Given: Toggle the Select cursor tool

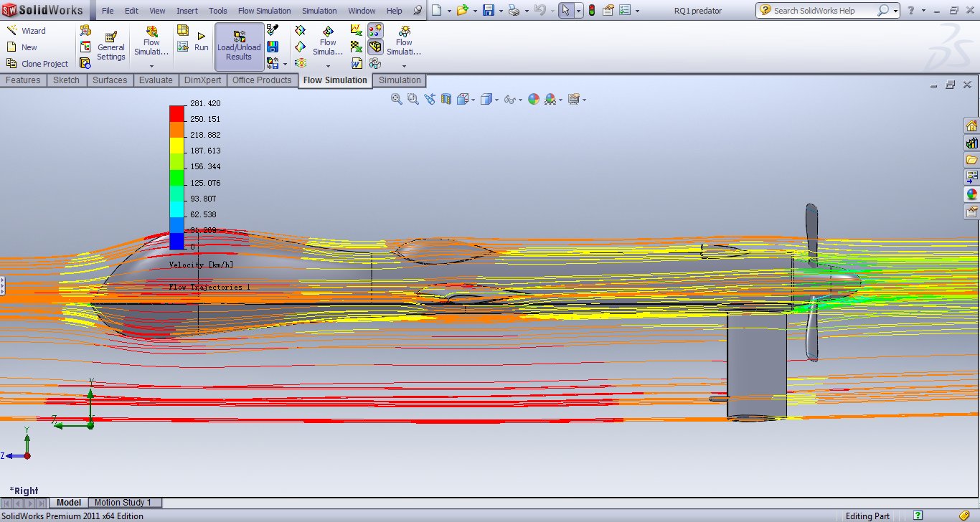Looking at the screenshot, I should 566,10.
